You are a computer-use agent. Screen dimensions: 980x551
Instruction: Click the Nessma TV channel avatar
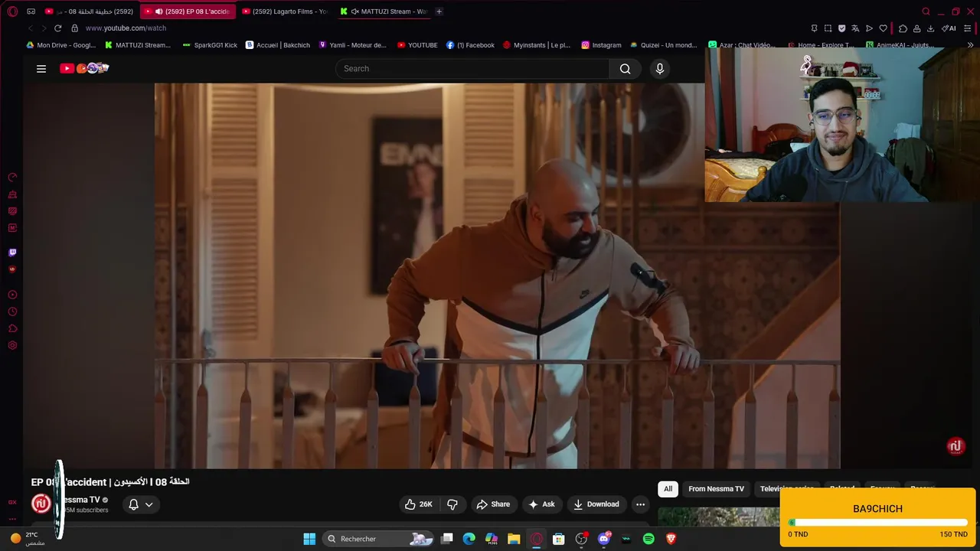[x=41, y=504]
